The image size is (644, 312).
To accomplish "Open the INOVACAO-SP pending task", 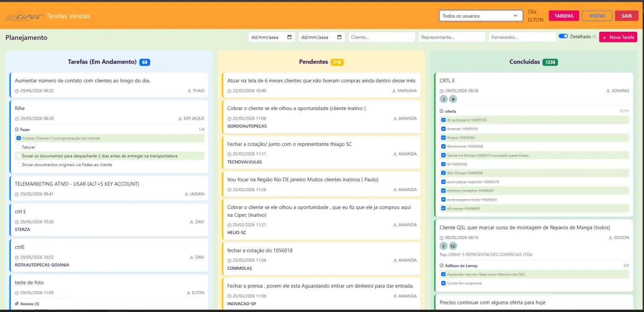I will [321, 294].
